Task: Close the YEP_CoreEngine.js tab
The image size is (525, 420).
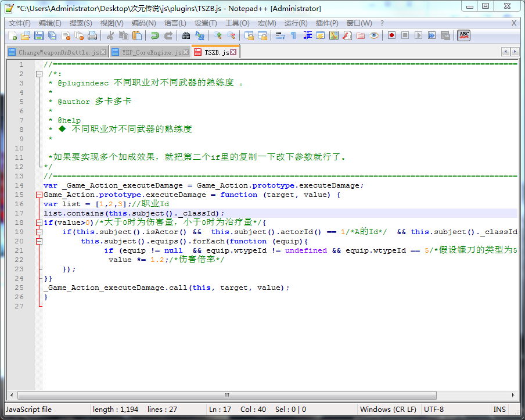Action: pos(185,52)
